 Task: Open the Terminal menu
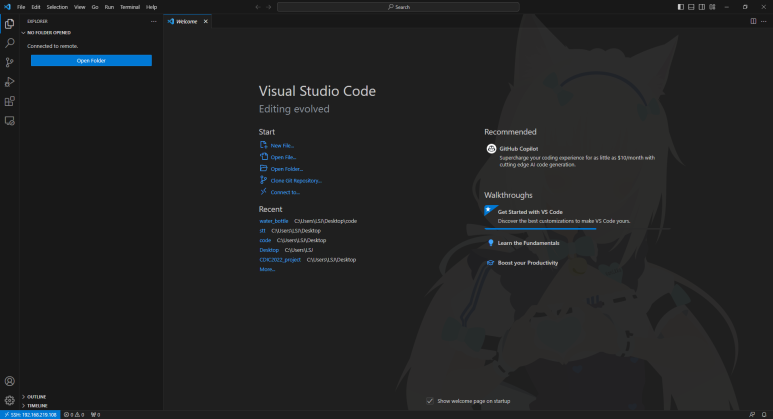coord(130,7)
